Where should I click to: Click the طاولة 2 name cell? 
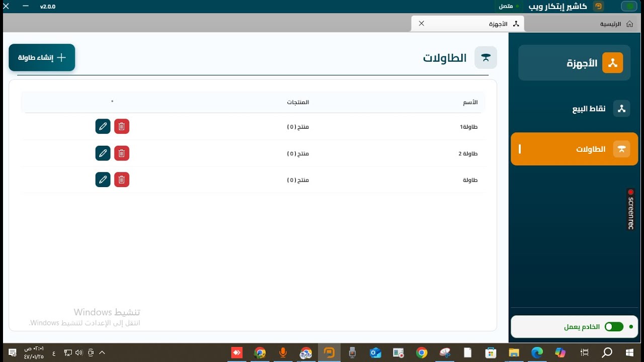click(x=468, y=153)
